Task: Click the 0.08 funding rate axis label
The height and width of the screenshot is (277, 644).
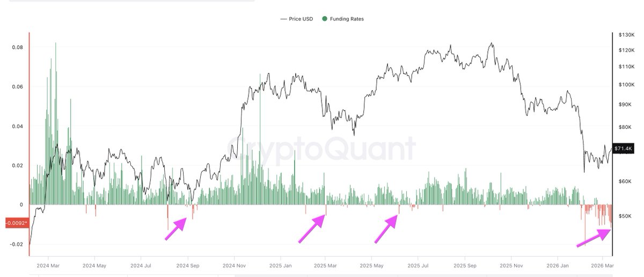Action: click(17, 47)
